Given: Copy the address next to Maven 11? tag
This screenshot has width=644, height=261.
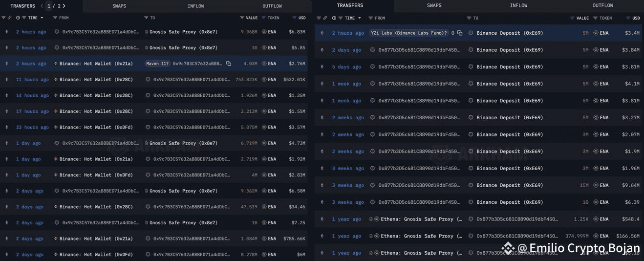Looking at the screenshot, I should coord(229,64).
